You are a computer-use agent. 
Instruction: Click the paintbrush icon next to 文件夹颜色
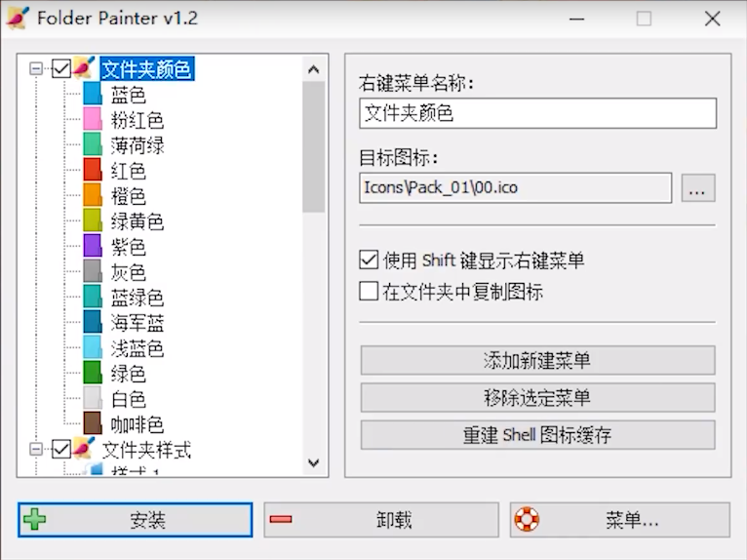[x=84, y=68]
